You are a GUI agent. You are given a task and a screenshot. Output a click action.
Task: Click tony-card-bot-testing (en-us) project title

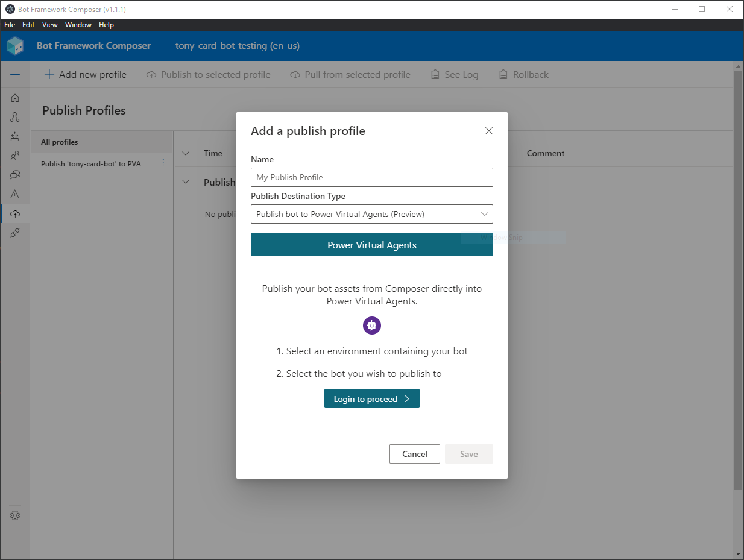point(238,46)
